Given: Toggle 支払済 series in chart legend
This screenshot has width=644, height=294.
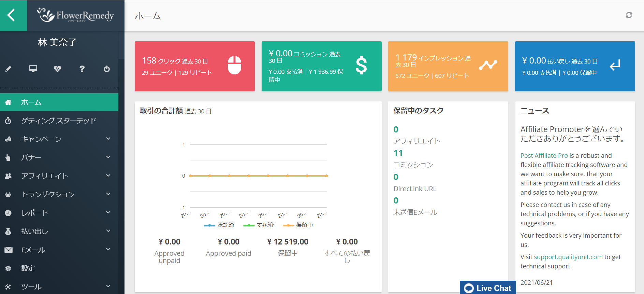Looking at the screenshot, I should (258, 225).
